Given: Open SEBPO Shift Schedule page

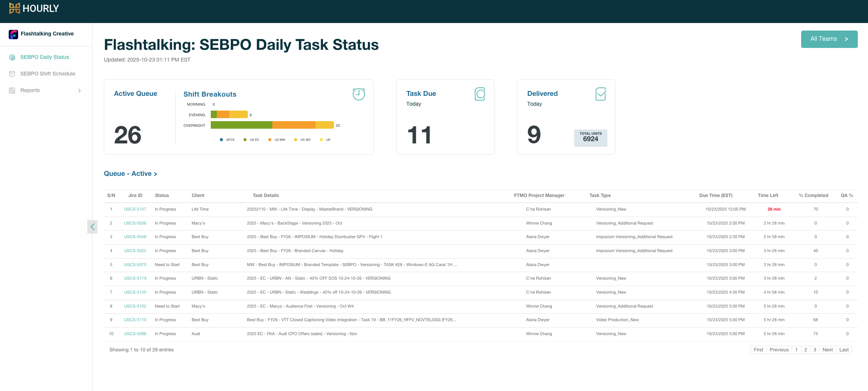Looking at the screenshot, I should tap(48, 74).
